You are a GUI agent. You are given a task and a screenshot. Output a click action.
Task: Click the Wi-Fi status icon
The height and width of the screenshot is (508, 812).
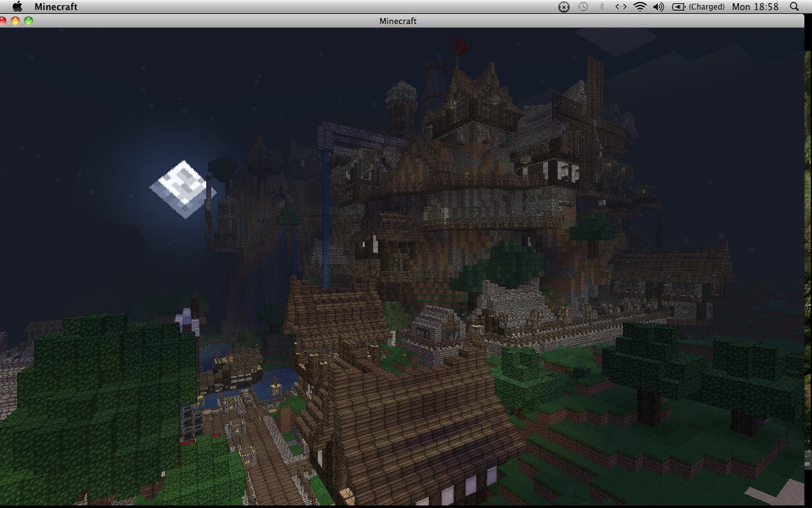(639, 6)
